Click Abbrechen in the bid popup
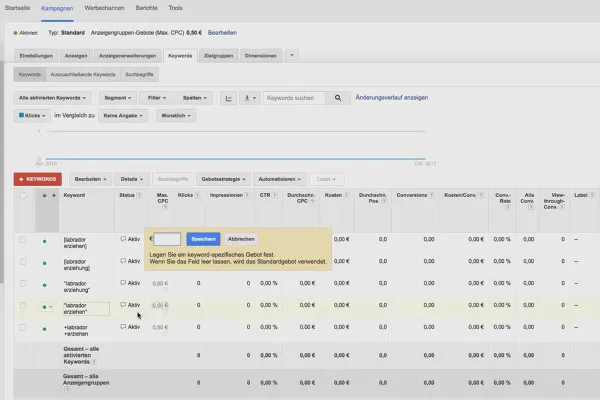Screen dimensions: 600x400 [241, 239]
